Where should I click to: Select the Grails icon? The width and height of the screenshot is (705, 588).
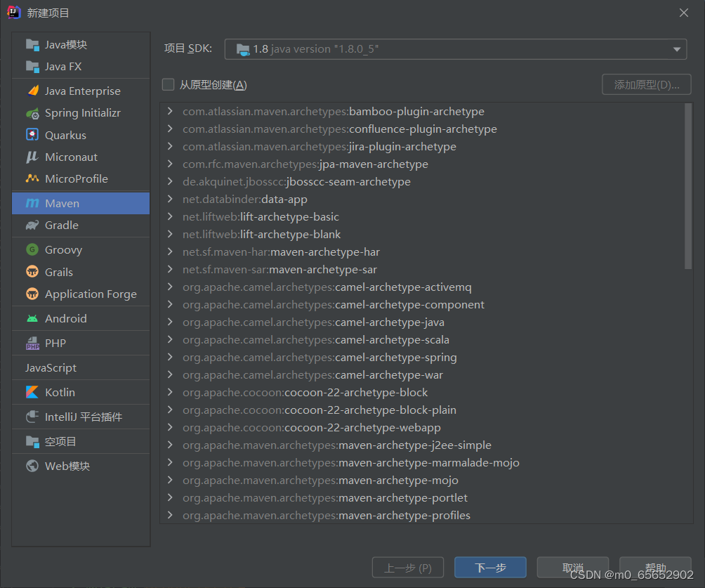pyautogui.click(x=32, y=272)
